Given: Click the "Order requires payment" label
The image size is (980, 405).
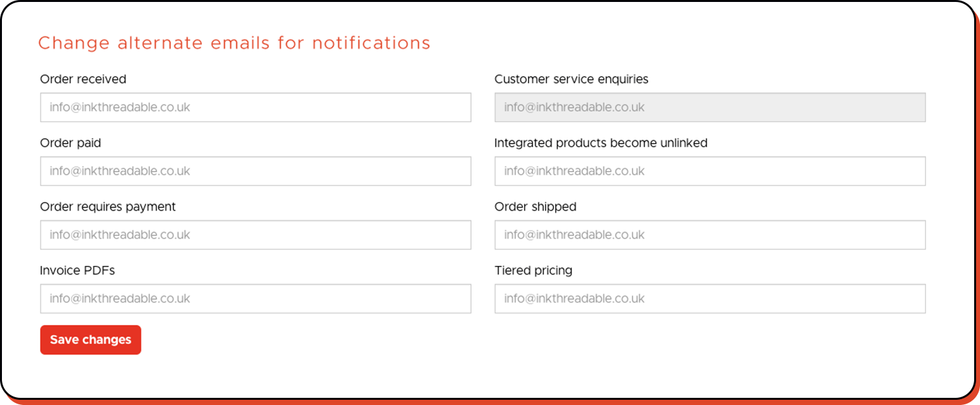Looking at the screenshot, I should [x=108, y=207].
